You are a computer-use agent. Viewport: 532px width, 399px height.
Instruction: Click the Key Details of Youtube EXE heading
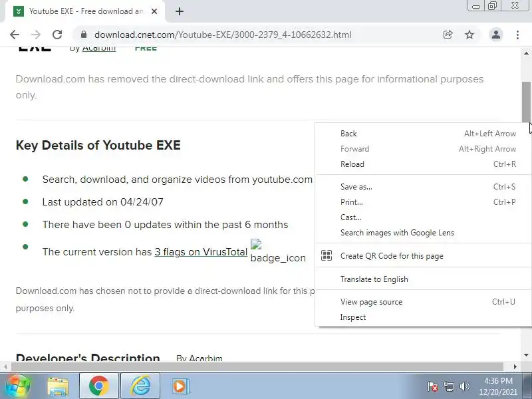[x=98, y=145]
